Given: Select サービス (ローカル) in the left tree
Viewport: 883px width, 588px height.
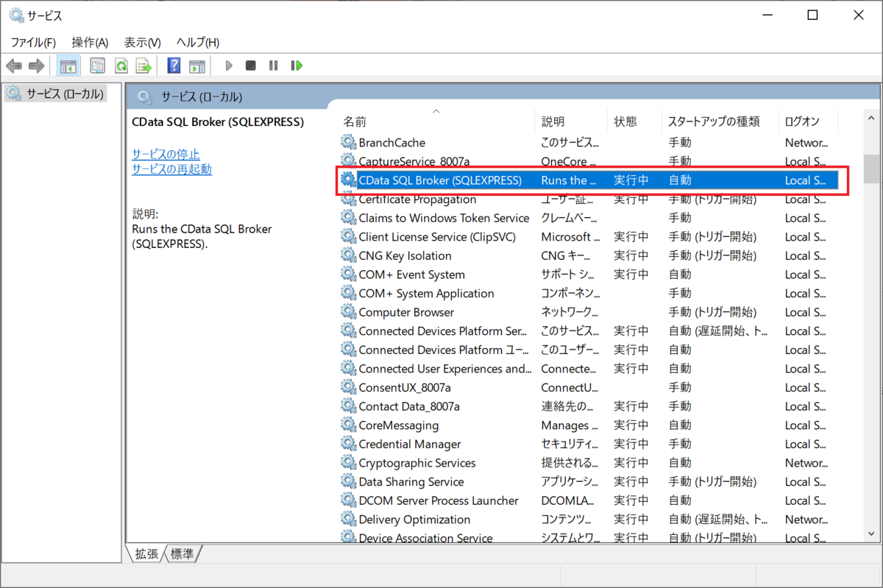Looking at the screenshot, I should [x=65, y=93].
